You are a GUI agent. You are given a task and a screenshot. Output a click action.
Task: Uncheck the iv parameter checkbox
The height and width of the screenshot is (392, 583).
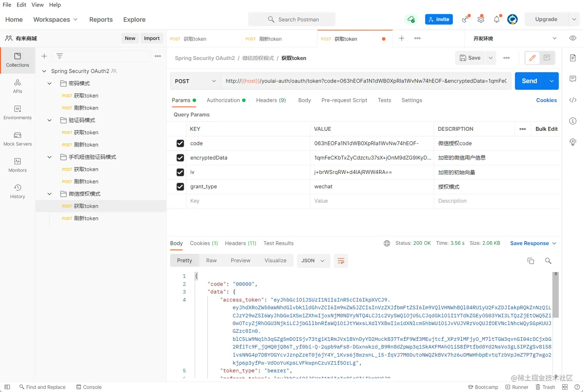180,172
